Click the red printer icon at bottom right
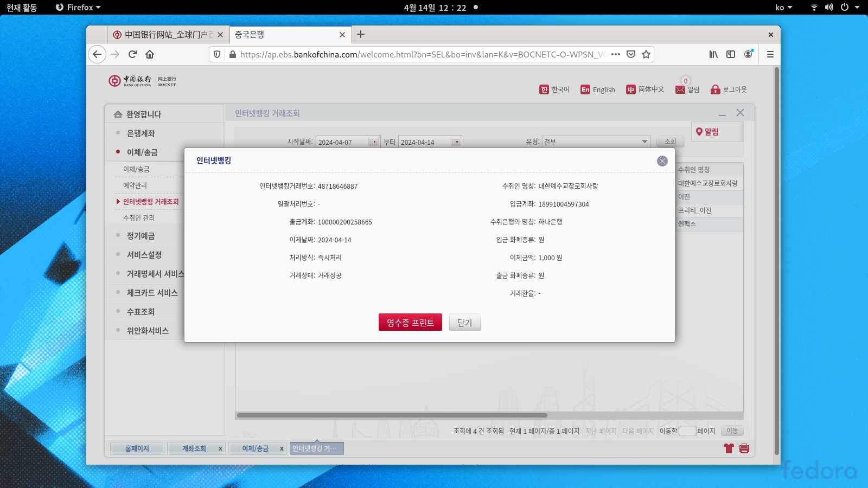 (744, 448)
